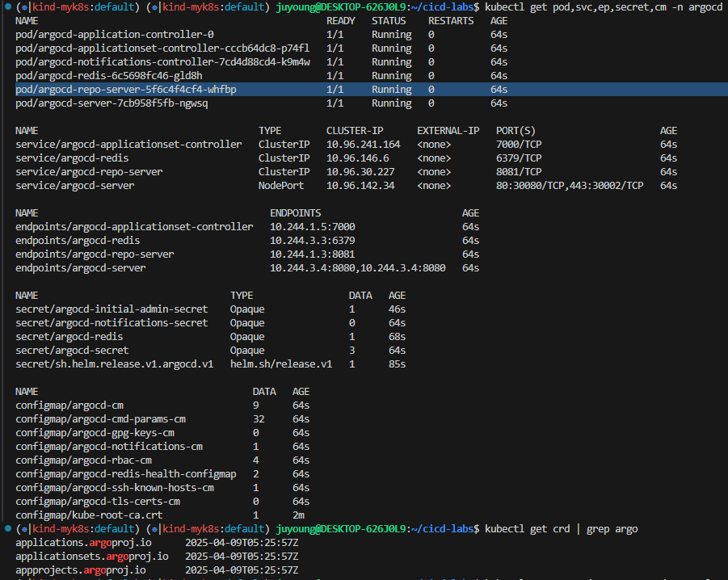The height and width of the screenshot is (580, 728).
Task: Click the helm.sh/release.v1 type value
Action: coord(281,364)
